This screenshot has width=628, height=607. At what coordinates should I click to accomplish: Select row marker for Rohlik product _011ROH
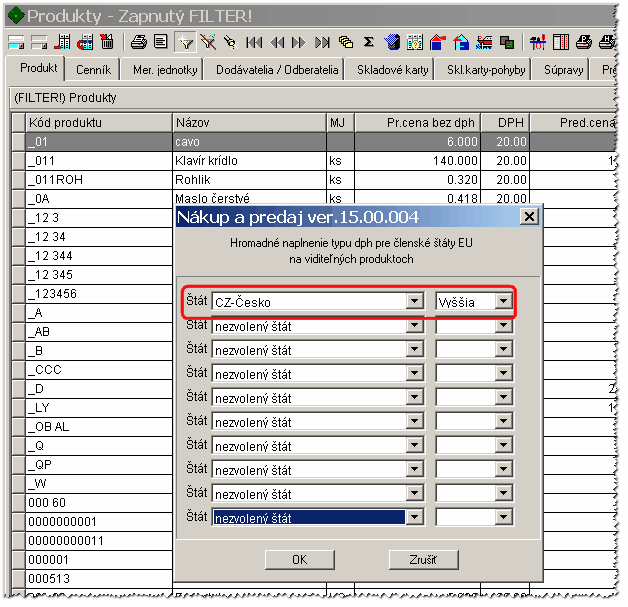[x=18, y=180]
